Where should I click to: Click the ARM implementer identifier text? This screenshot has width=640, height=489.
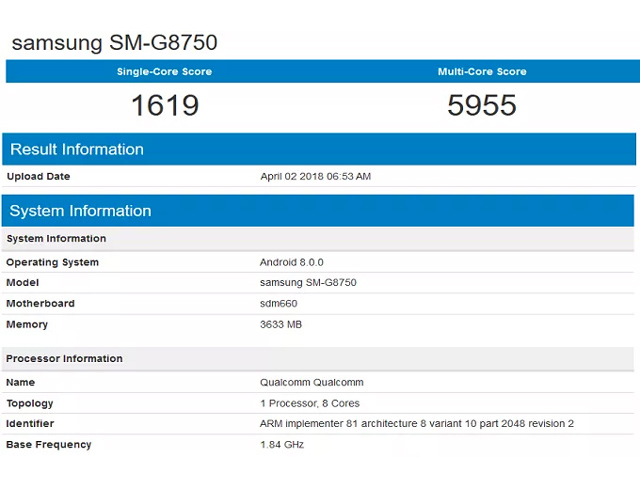pos(417,424)
